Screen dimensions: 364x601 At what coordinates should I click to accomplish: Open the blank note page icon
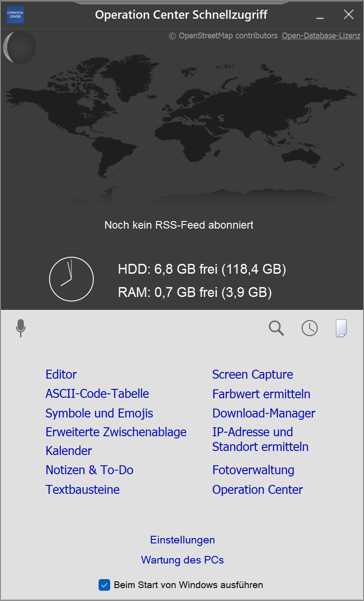[341, 328]
